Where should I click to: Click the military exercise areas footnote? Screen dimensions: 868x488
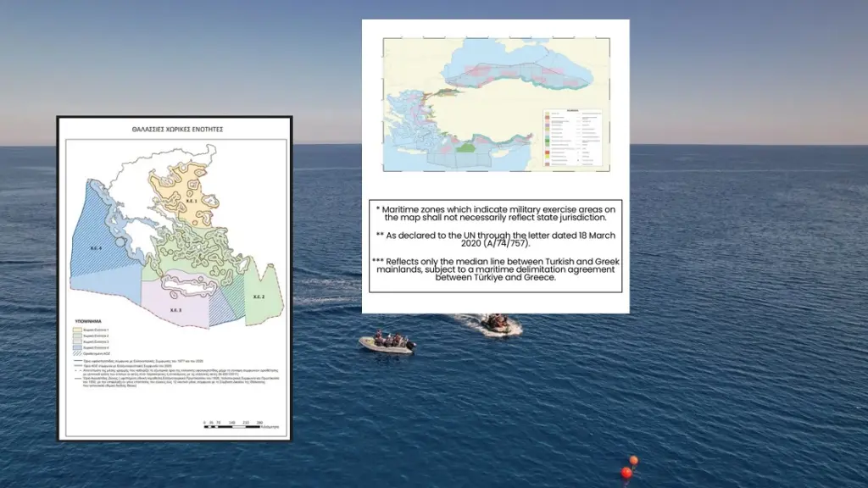coord(496,213)
